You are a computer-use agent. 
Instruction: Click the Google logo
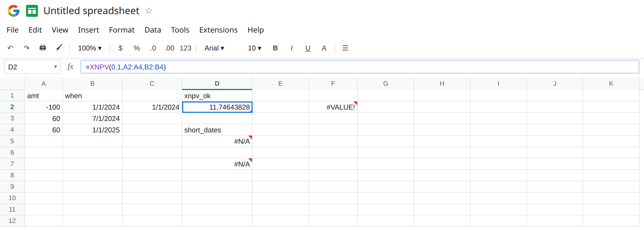[14, 11]
